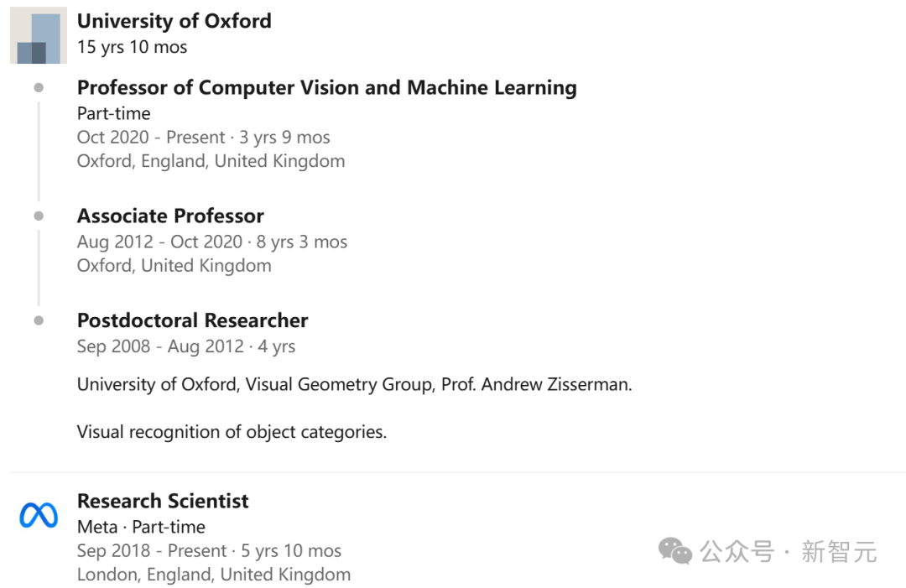Open the University of Oxford company heading
This screenshot has width=906, height=588.
click(174, 21)
